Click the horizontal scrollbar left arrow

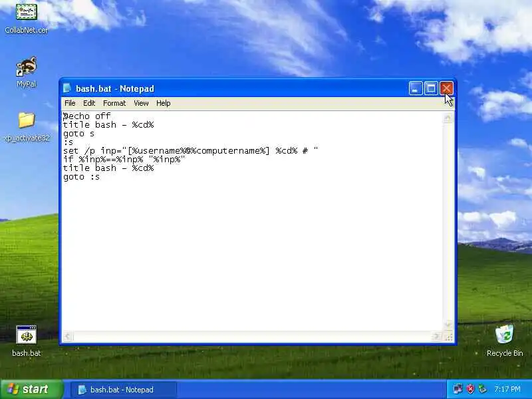(68, 336)
